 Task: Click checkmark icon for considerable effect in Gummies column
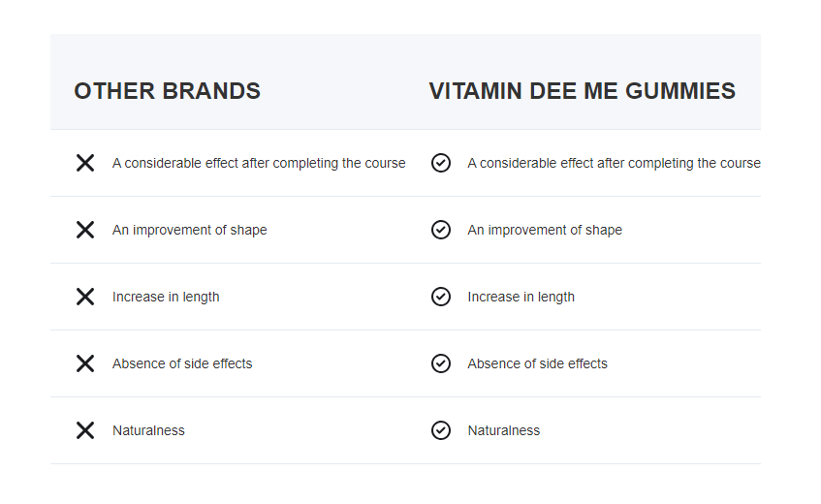coord(441,163)
